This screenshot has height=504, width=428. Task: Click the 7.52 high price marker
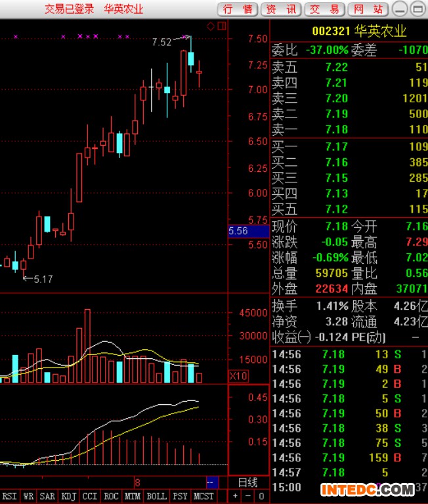pos(161,42)
